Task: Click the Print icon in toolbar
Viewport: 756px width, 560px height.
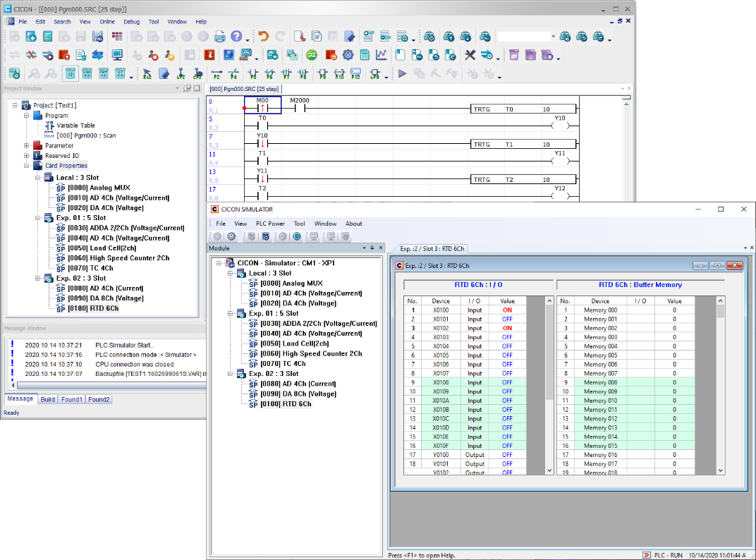Action: click(x=220, y=37)
